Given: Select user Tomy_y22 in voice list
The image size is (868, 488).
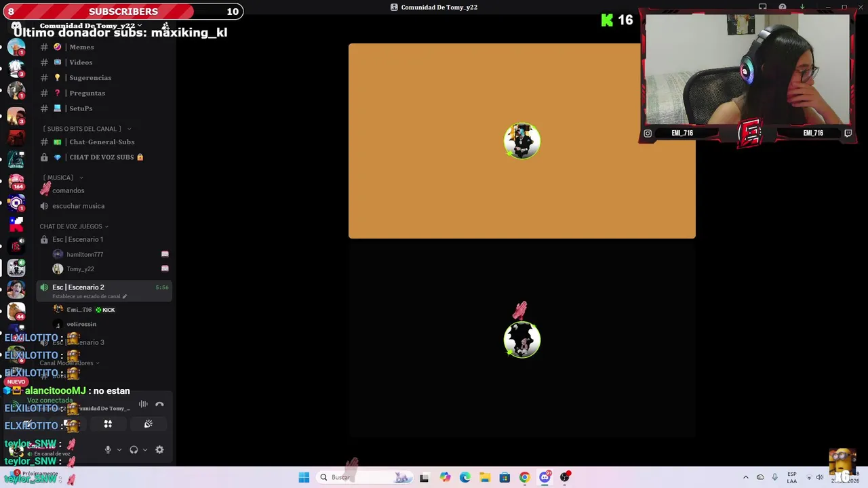Looking at the screenshot, I should (80, 269).
